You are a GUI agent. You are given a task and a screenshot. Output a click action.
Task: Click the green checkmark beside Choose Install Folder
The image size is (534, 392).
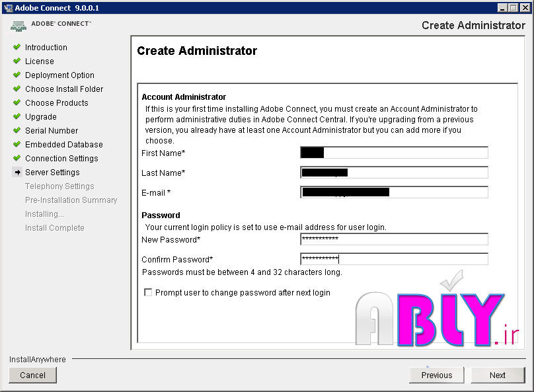coord(17,89)
